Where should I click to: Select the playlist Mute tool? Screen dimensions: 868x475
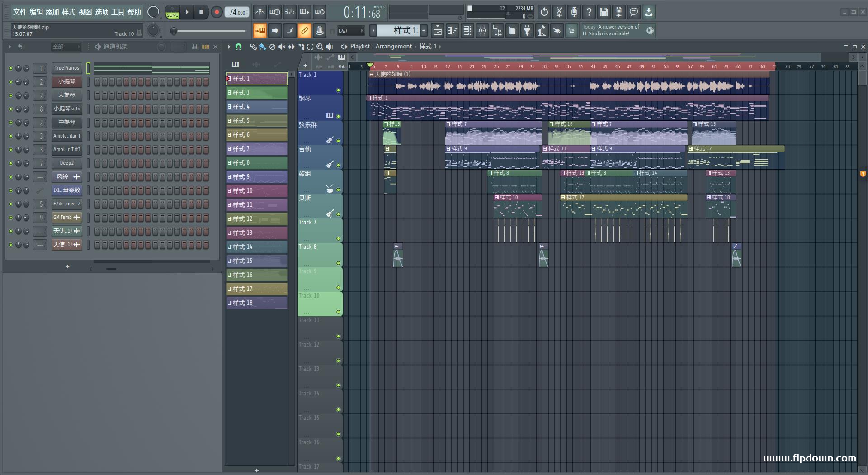[282, 47]
